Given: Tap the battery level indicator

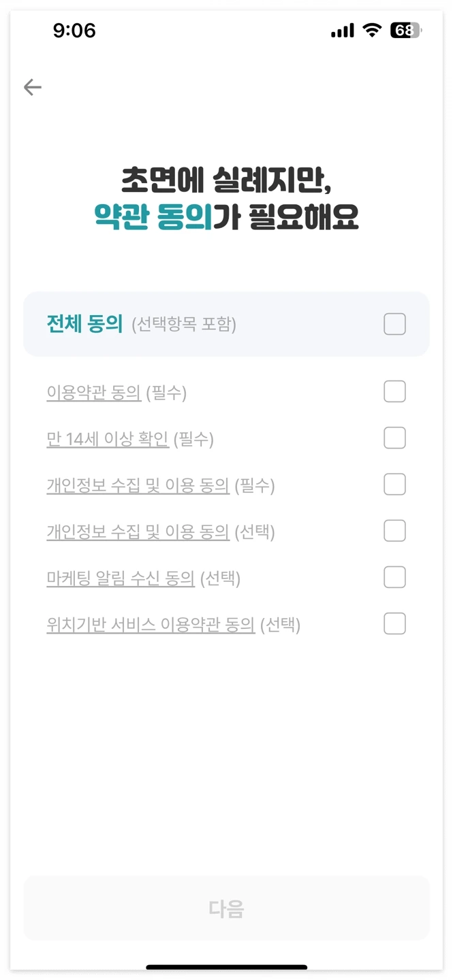Looking at the screenshot, I should click(x=406, y=31).
